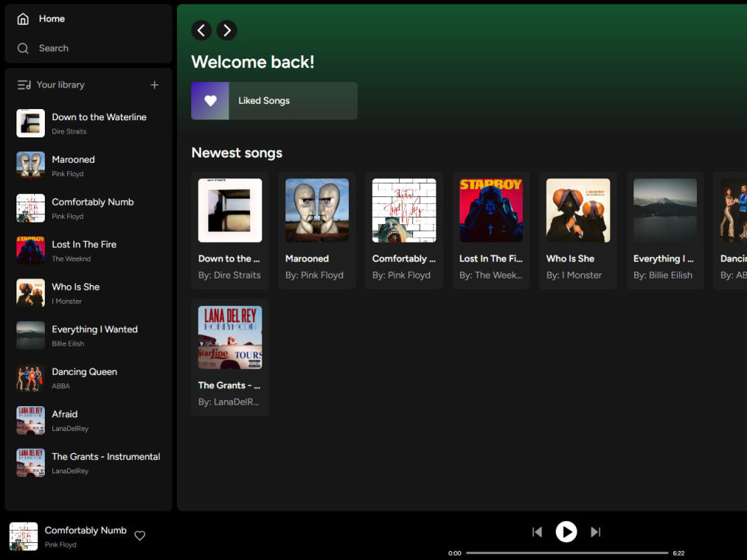
Task: Click Lost In The Fire library thumbnail
Action: click(x=31, y=250)
